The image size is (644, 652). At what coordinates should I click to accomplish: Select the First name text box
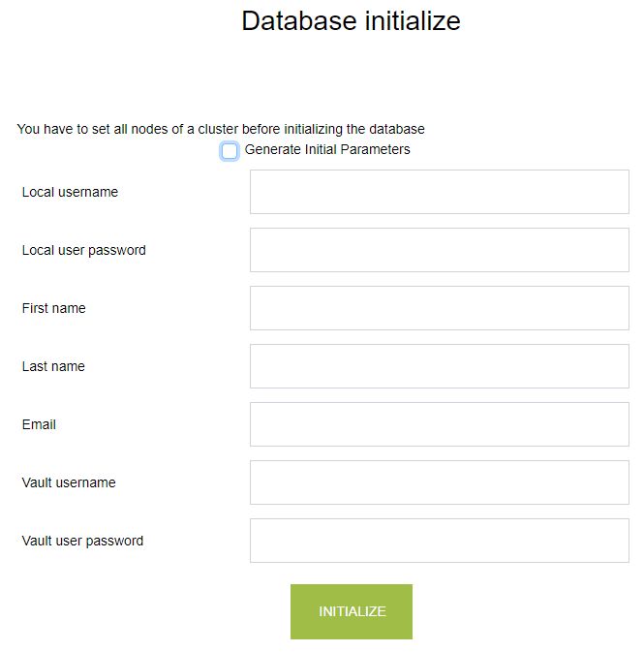tap(439, 308)
